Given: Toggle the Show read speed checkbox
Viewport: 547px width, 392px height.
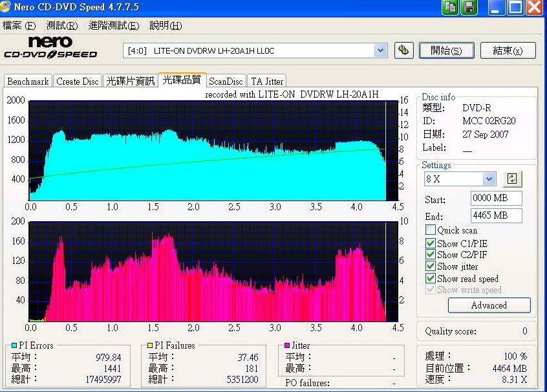Looking at the screenshot, I should coord(431,279).
